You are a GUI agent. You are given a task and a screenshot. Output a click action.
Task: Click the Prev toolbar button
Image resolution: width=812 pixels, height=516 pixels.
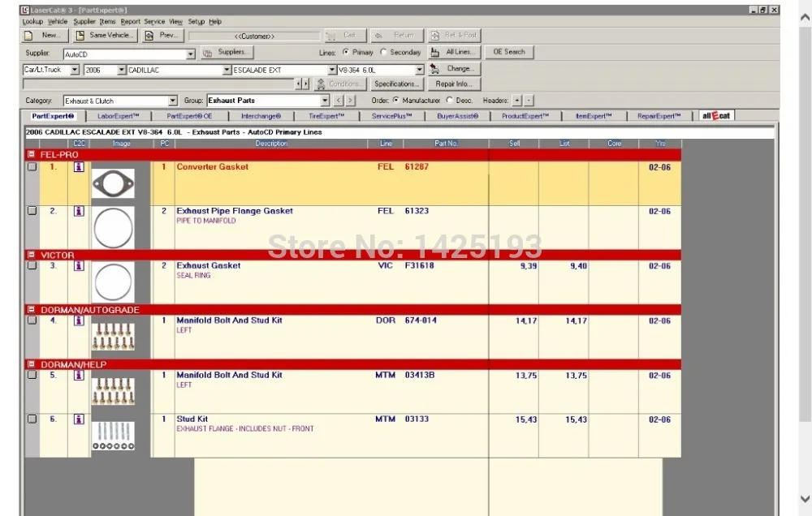(162, 35)
